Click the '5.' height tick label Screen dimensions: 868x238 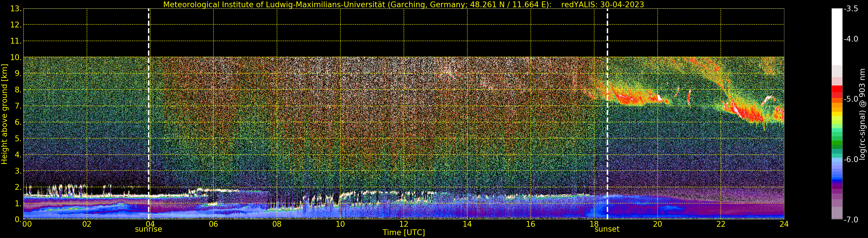click(x=18, y=138)
